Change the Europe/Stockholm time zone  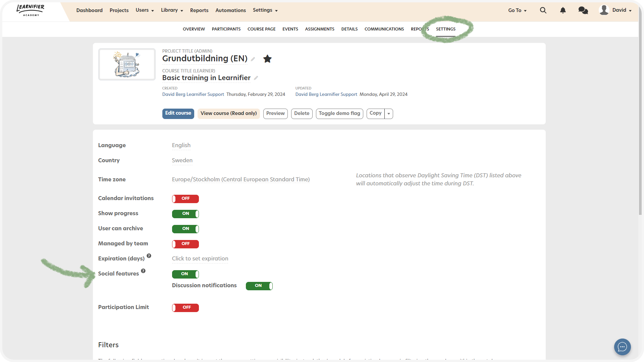coord(241,180)
